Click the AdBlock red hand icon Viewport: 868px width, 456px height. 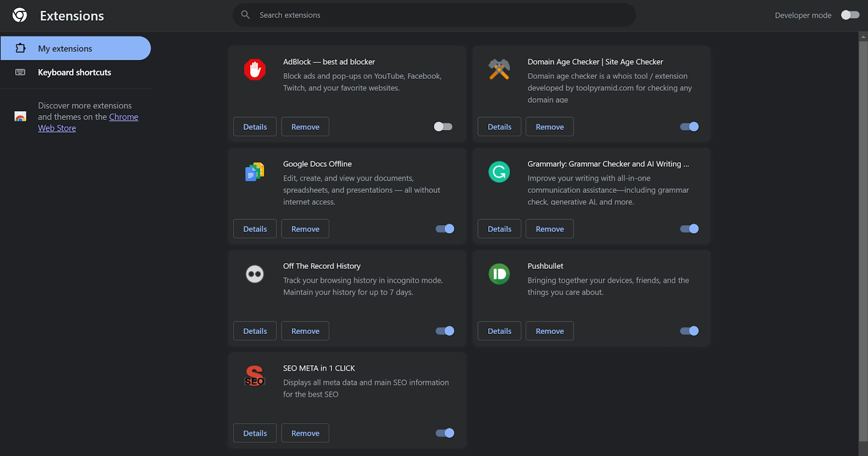tap(254, 69)
